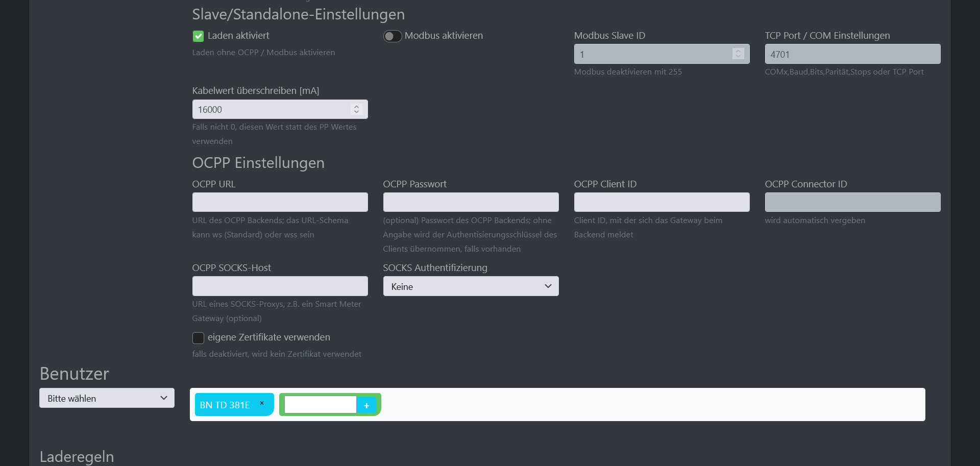Click the Modbus aktivieren label
This screenshot has width=980, height=466.
(444, 36)
